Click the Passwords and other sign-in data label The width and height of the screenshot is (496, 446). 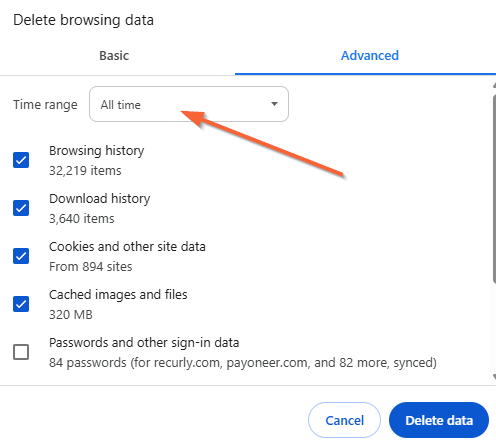click(144, 343)
